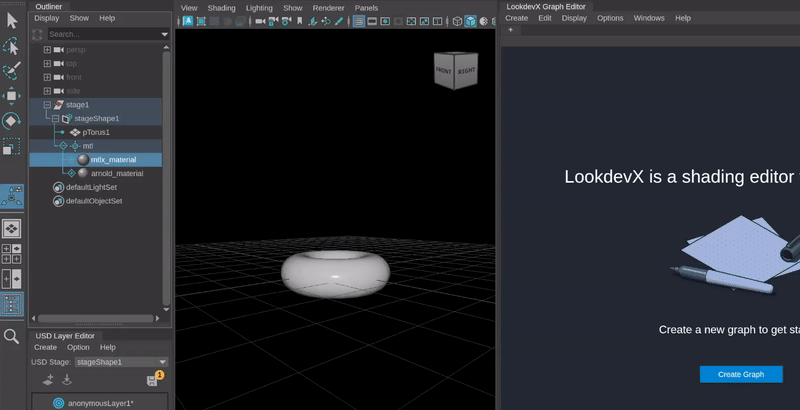Pick the Scale tool in the toolbox
Viewport: 800px width, 410px height.
click(x=12, y=146)
